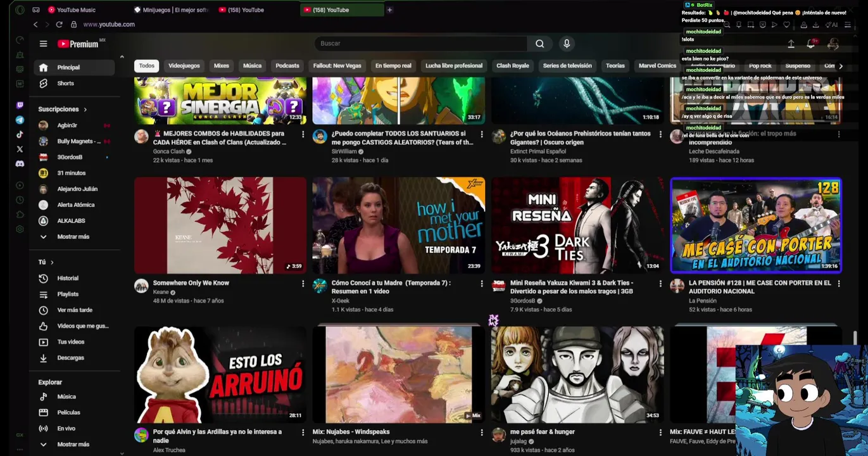
Task: Click the page vertical scrollbar thumb
Action: 855,338
